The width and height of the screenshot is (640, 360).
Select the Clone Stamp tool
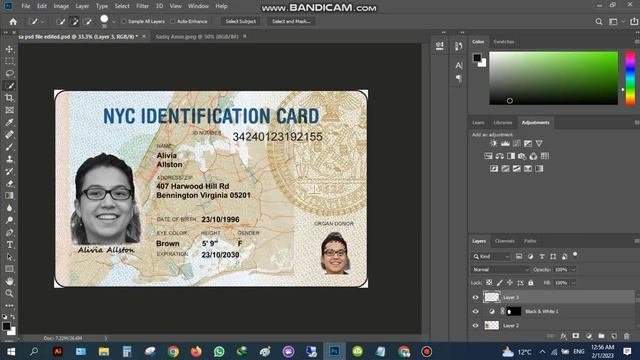pos(9,159)
